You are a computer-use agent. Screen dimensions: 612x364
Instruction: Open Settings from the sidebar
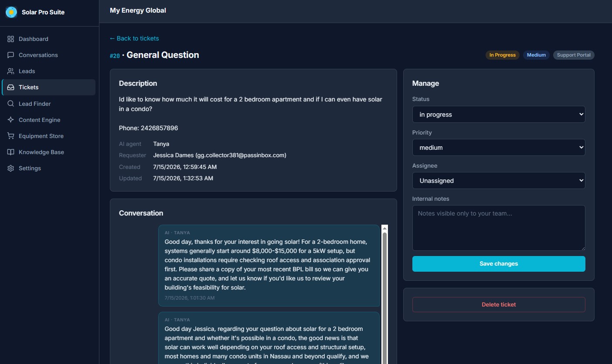[49, 168]
